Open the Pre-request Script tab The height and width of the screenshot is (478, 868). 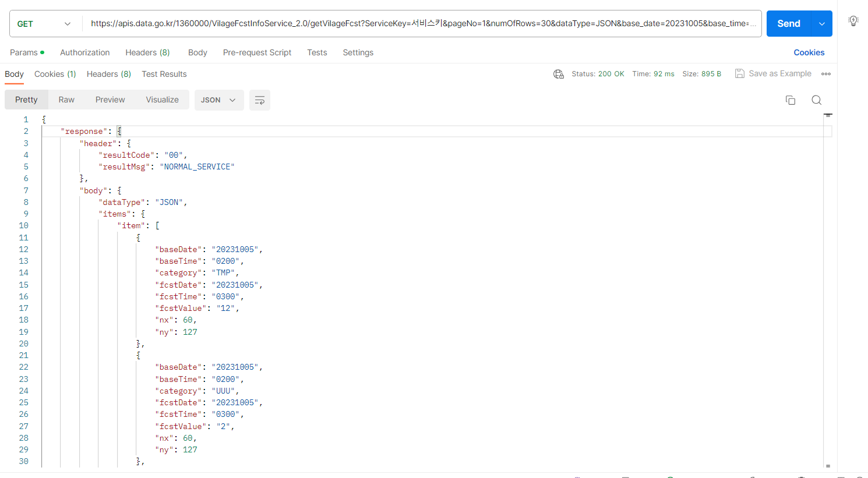coord(257,52)
